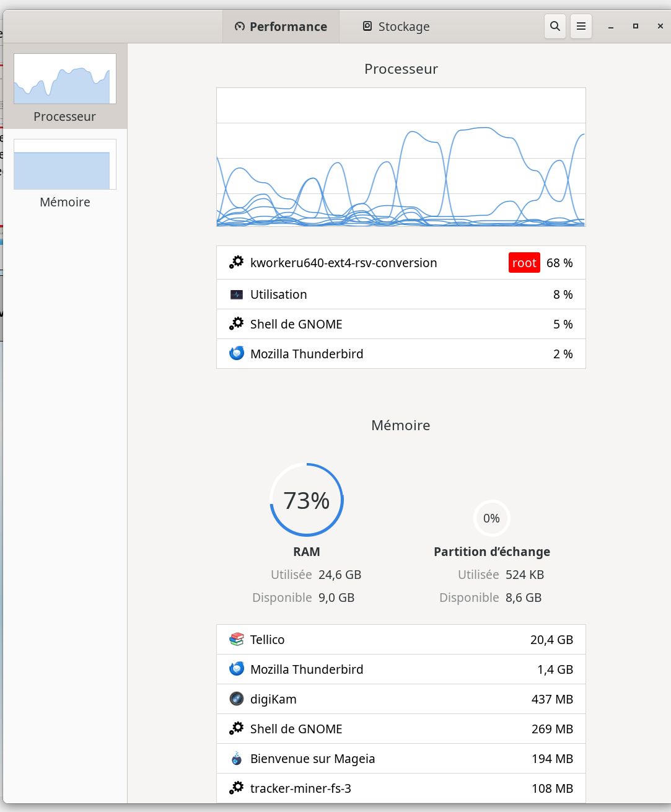Click the Processeur usage graph

click(401, 157)
